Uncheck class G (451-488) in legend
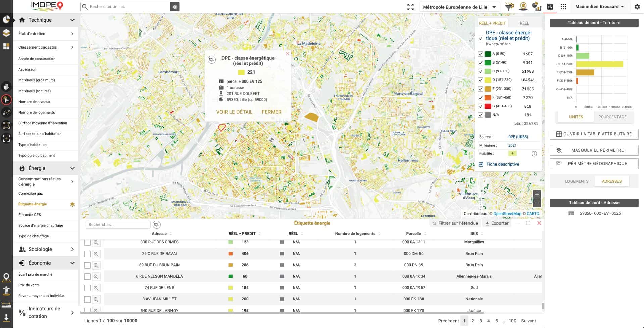 (481, 106)
